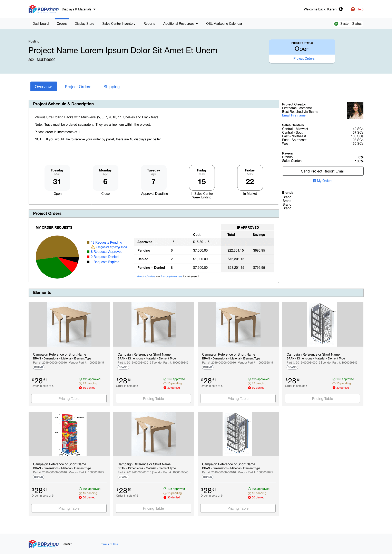
Task: Click the Welcome back, Karen text
Action: click(320, 9)
